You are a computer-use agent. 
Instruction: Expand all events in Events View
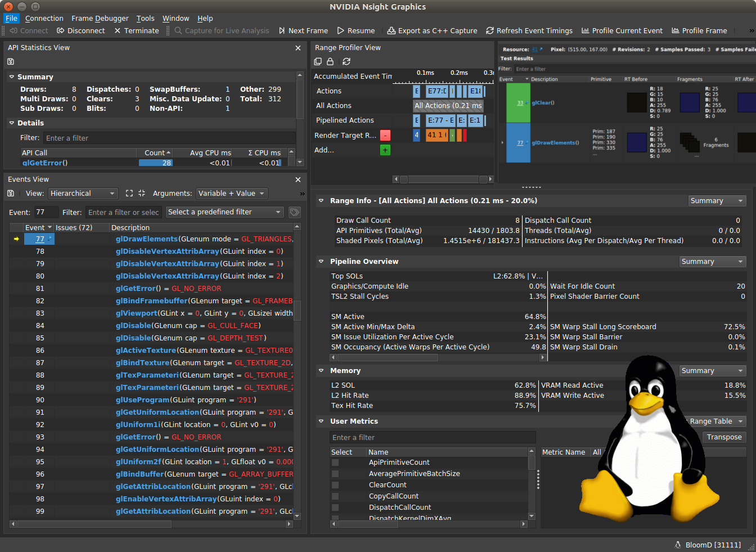pyautogui.click(x=129, y=193)
